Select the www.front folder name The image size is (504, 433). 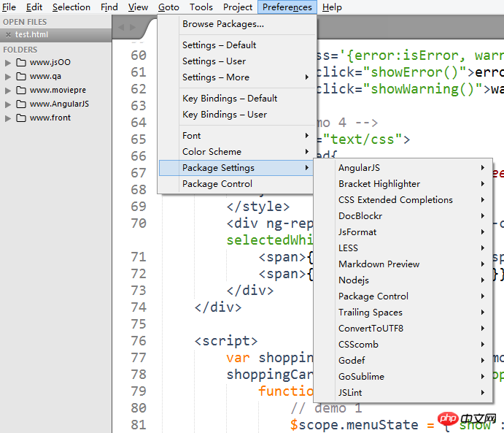[x=50, y=118]
